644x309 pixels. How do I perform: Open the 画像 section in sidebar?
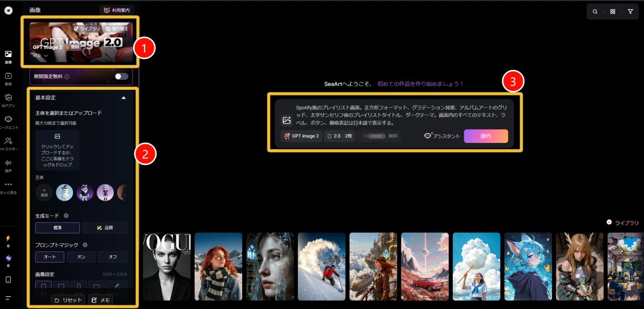9,57
